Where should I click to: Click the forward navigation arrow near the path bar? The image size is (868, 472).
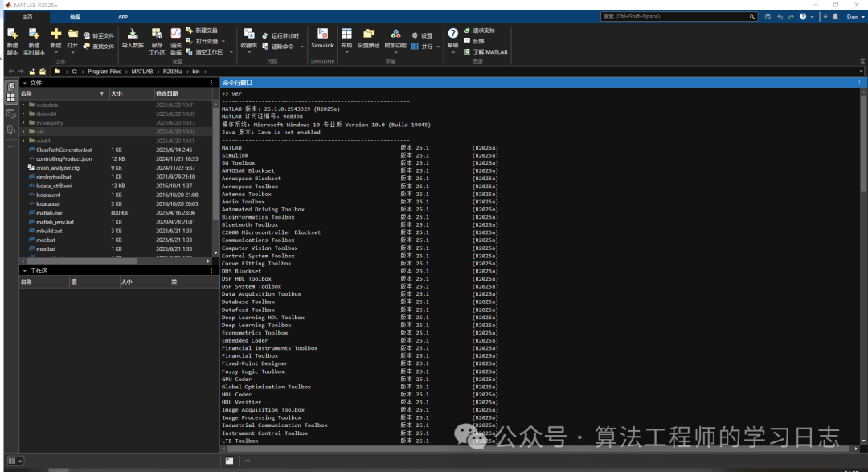(21, 72)
